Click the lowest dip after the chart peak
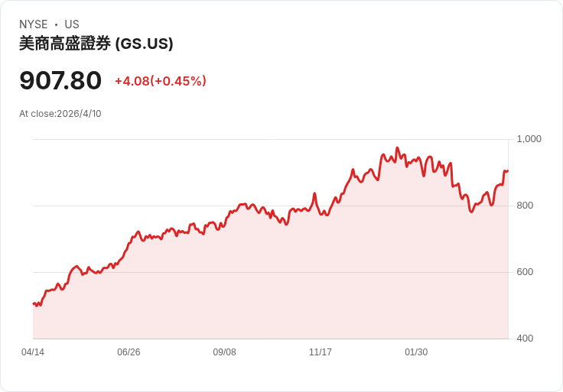 click(x=471, y=211)
